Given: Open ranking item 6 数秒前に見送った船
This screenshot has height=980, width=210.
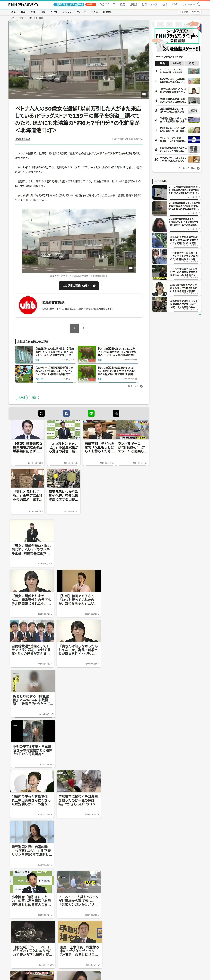Looking at the screenshot, I should coord(177,120).
